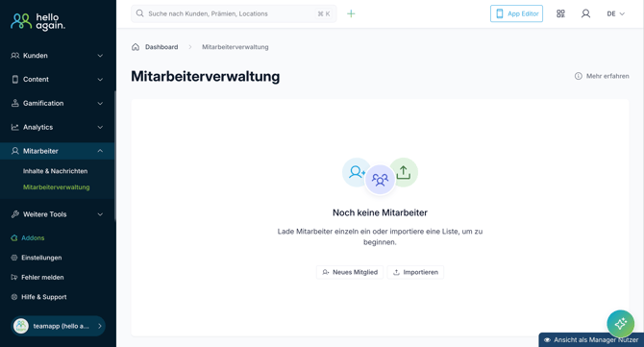The width and height of the screenshot is (644, 347).
Task: Expand the Analytics menu chevron
Action: tap(100, 127)
